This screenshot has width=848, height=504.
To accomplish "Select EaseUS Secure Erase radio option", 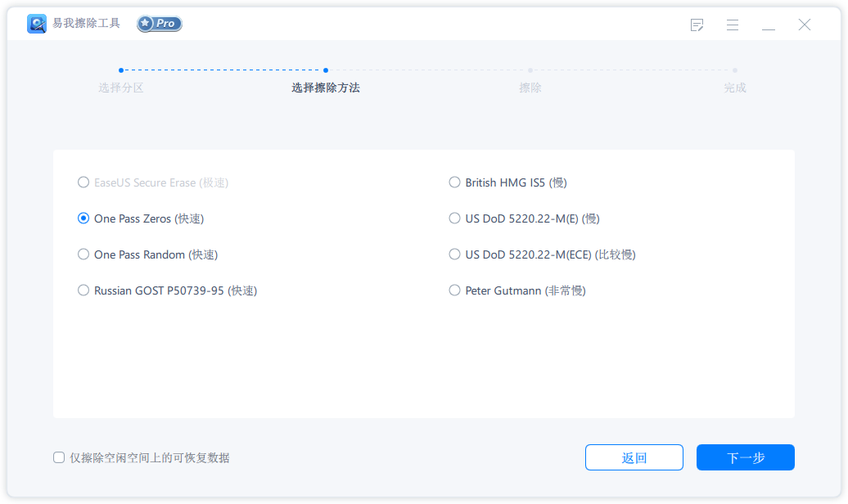I will [x=83, y=182].
